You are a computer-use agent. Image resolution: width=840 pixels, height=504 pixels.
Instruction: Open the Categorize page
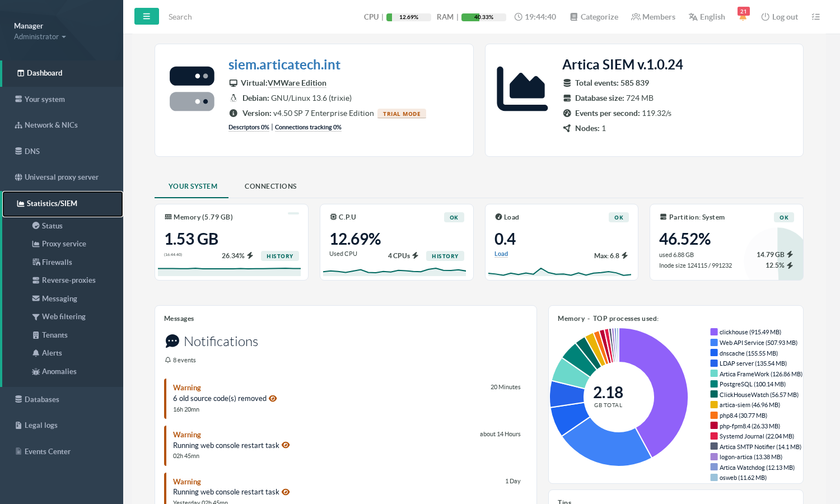tap(594, 17)
